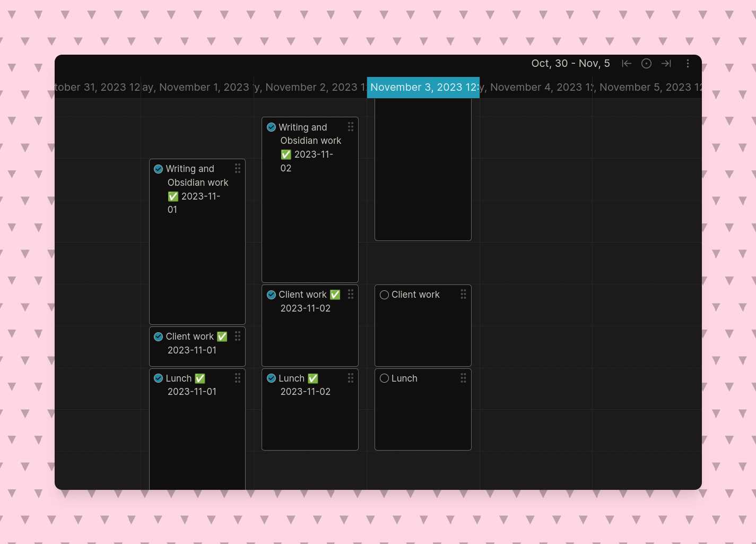Grab drag handle of unchecked Lunch task
This screenshot has height=544, width=756.
click(x=463, y=378)
